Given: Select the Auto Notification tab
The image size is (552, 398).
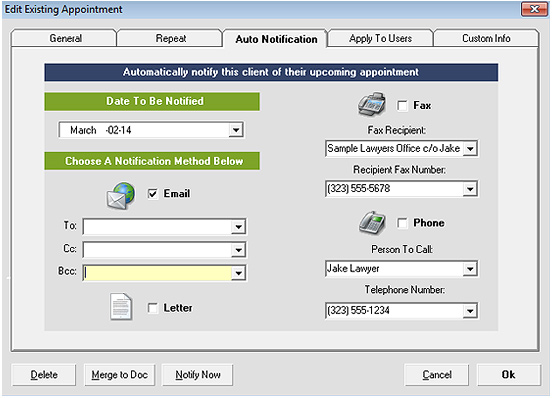Looking at the screenshot, I should pyautogui.click(x=276, y=39).
